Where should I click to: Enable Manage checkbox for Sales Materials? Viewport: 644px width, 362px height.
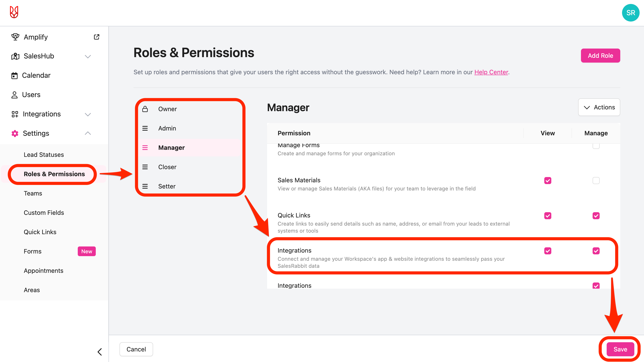coord(596,181)
